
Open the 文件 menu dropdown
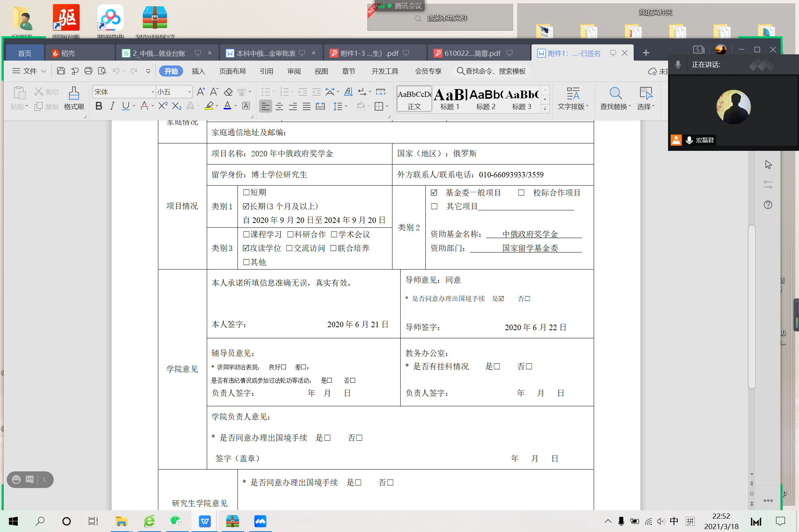(30, 71)
